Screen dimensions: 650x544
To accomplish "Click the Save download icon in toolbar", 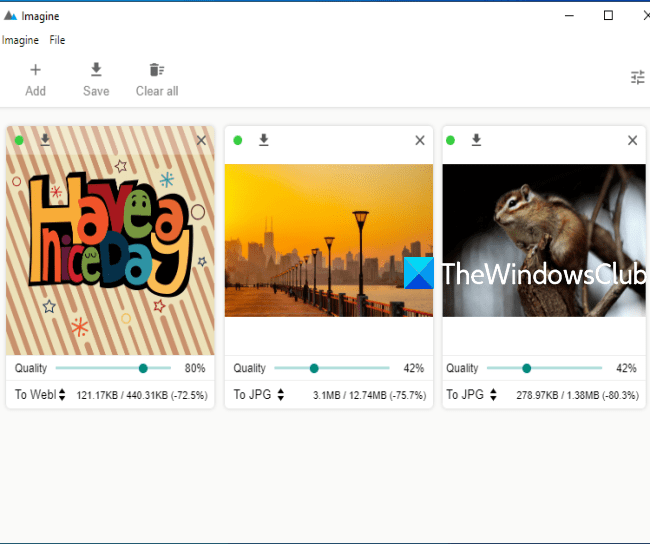I will [x=96, y=70].
